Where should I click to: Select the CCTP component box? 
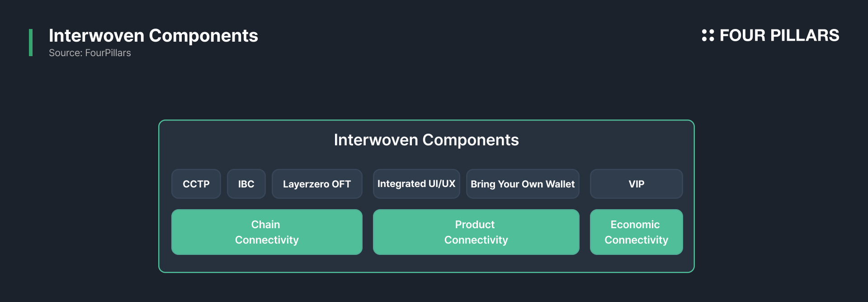pos(196,184)
